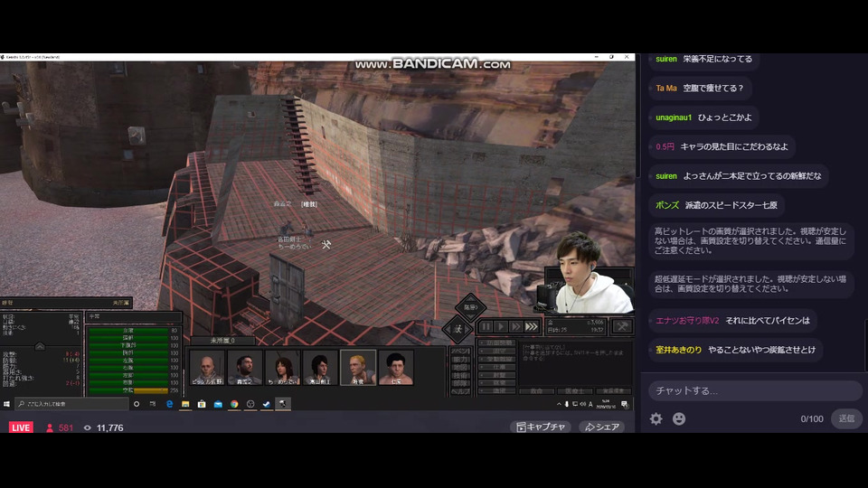Switch to Kenshi game taskbar icon
The image size is (868, 488).
(x=283, y=404)
